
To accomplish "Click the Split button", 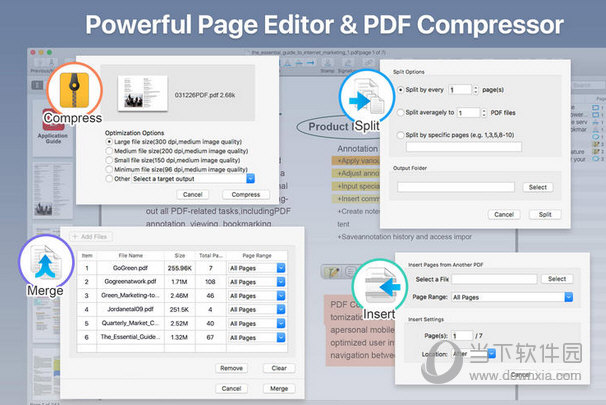I will [x=545, y=214].
